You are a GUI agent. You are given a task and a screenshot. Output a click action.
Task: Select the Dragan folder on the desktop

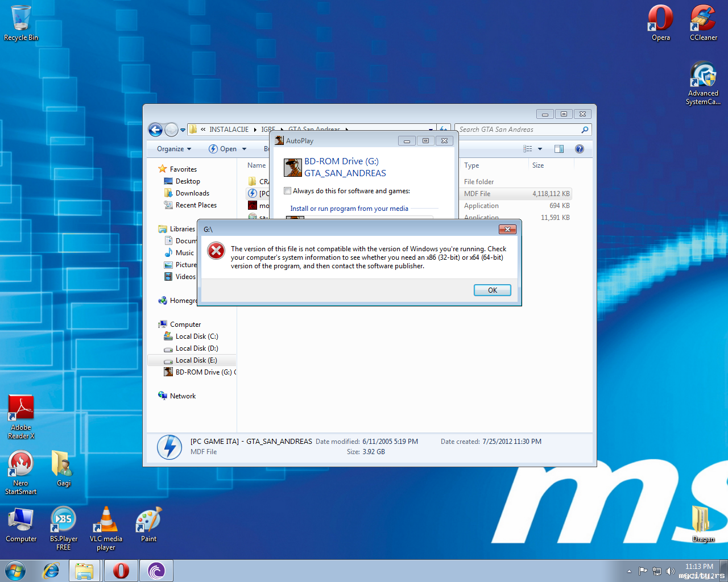pos(704,524)
